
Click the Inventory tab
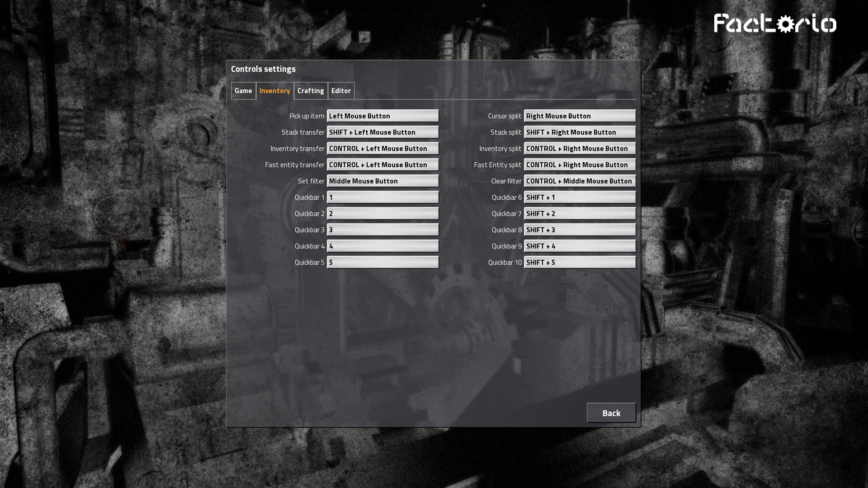pos(274,90)
